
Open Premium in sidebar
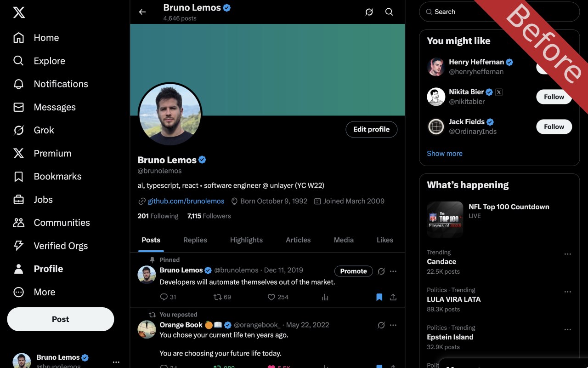point(42,153)
